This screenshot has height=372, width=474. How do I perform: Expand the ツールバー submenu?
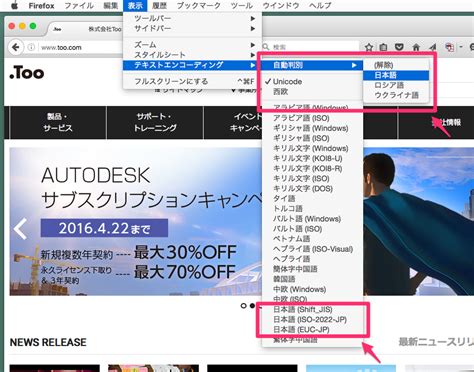(192, 18)
